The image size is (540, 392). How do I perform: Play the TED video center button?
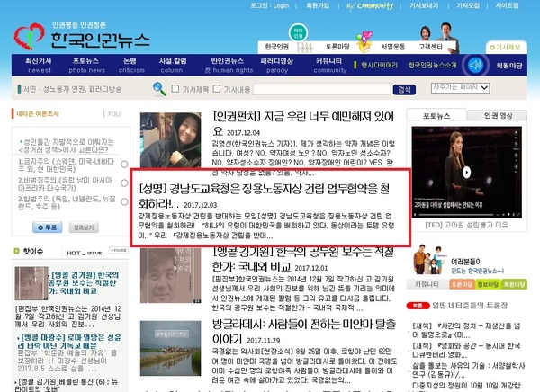pos(466,172)
